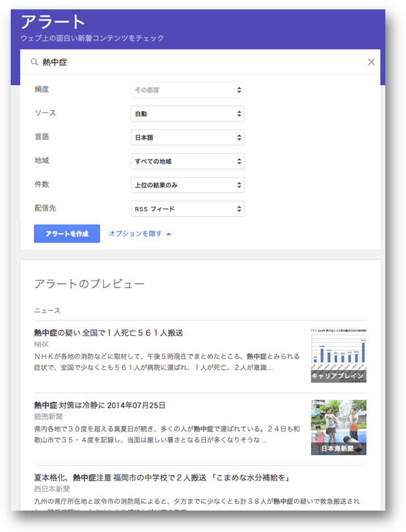Image resolution: width=406 pixels, height=532 pixels.
Task: Clear the 熱中症 search query
Action: click(x=371, y=62)
